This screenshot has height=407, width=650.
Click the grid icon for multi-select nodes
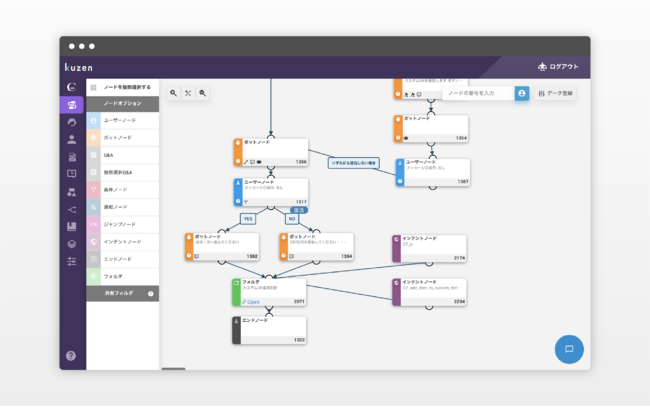coord(94,87)
